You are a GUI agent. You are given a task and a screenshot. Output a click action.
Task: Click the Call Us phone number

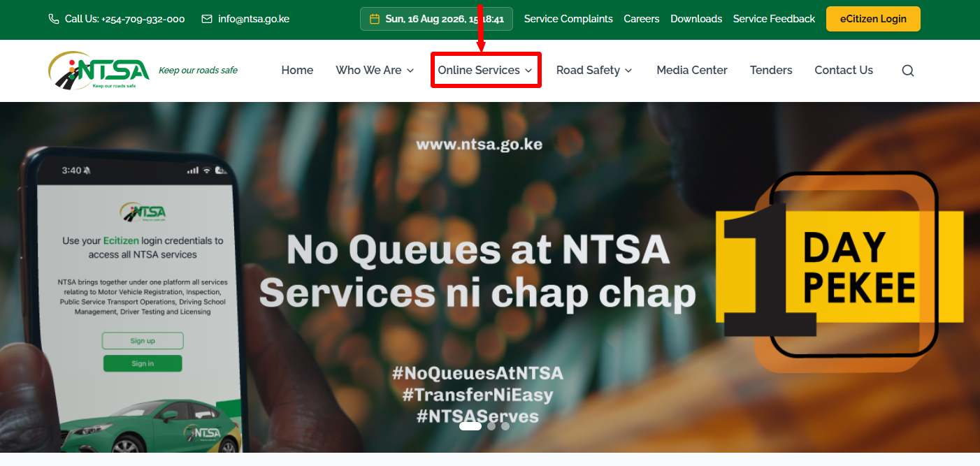pyautogui.click(x=125, y=19)
